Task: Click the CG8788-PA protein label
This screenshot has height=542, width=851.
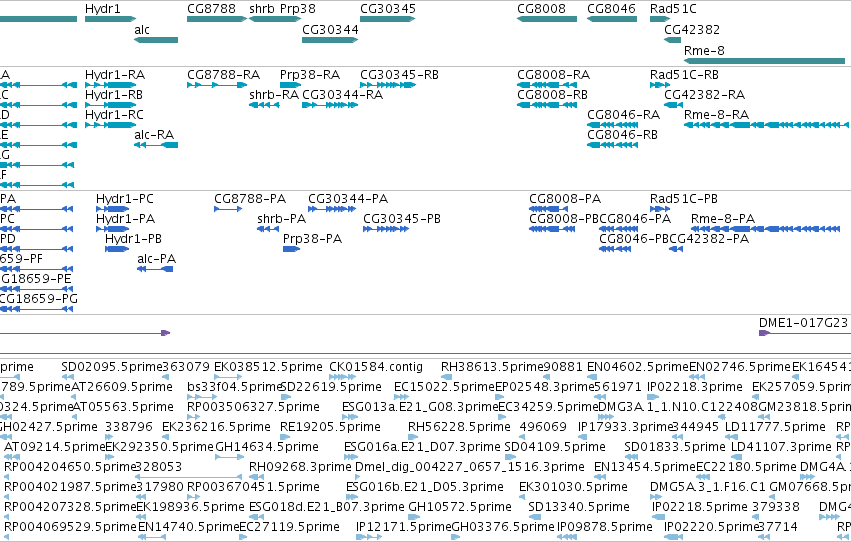Action: click(250, 199)
